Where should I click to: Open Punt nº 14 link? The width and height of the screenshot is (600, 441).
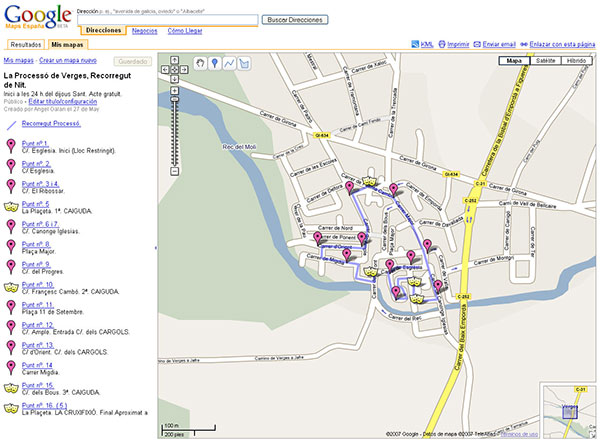(x=38, y=365)
